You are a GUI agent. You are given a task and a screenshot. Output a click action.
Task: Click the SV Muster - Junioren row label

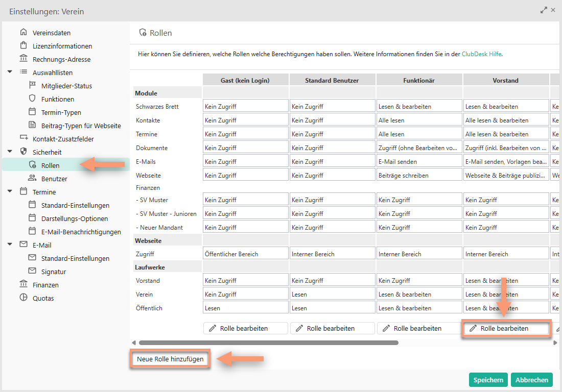click(167, 214)
